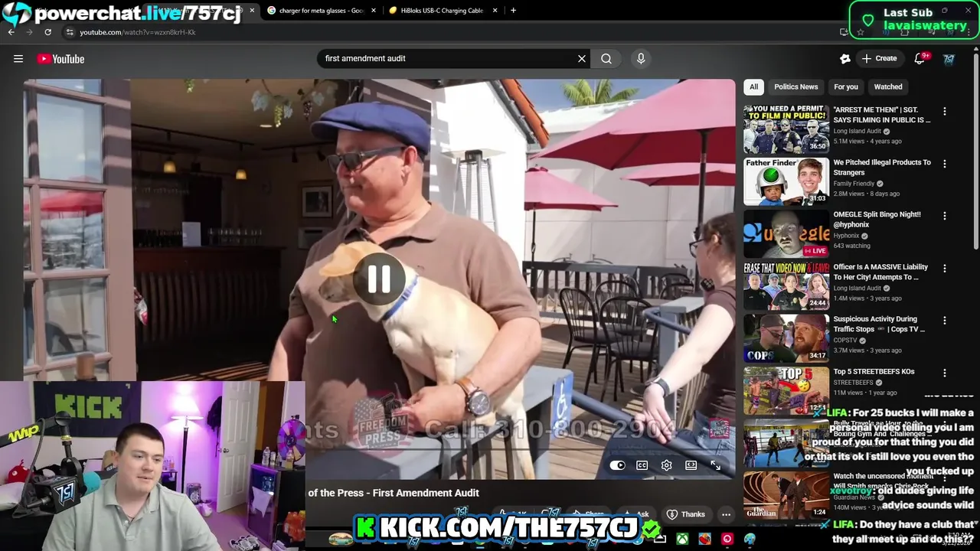Open the YouTube hamburger guide menu

(18, 59)
